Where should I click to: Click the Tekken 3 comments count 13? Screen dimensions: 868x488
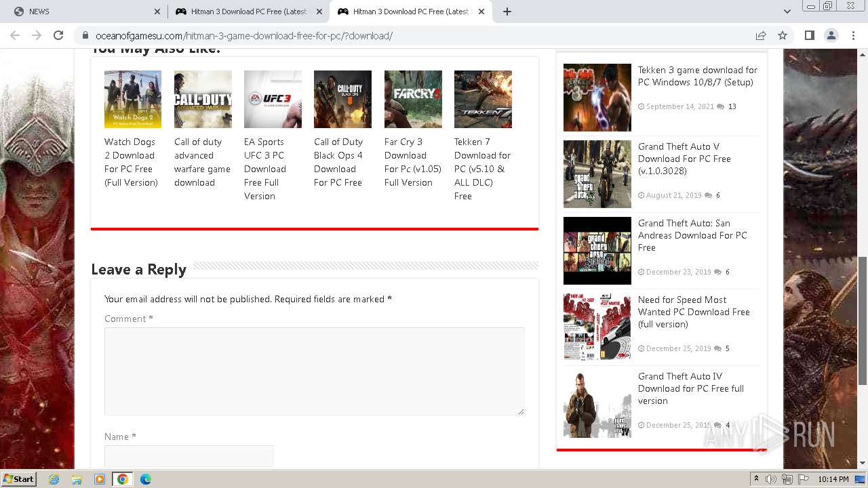tap(732, 106)
